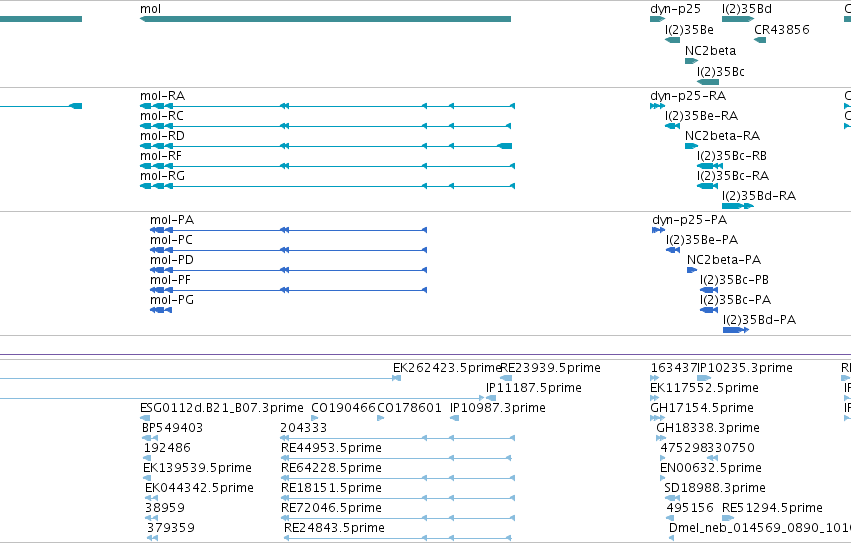Click the EK117552.5prime EST label
Screen dimensions: 851x543
pos(704,388)
